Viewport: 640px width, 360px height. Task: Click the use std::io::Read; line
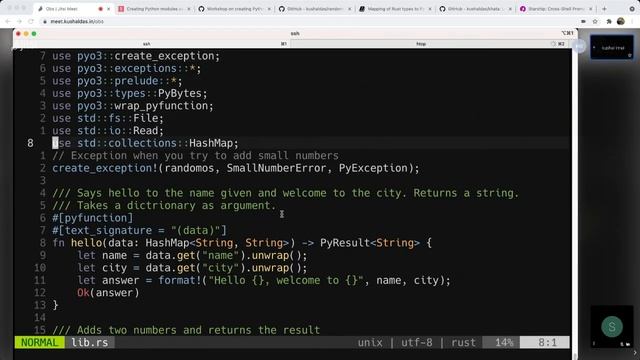tap(108, 131)
